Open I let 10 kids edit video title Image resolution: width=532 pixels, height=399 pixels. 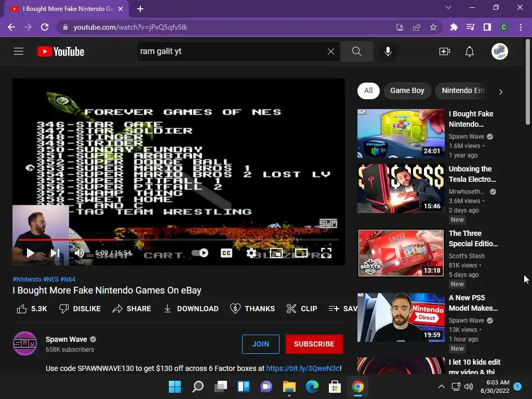pos(474,367)
